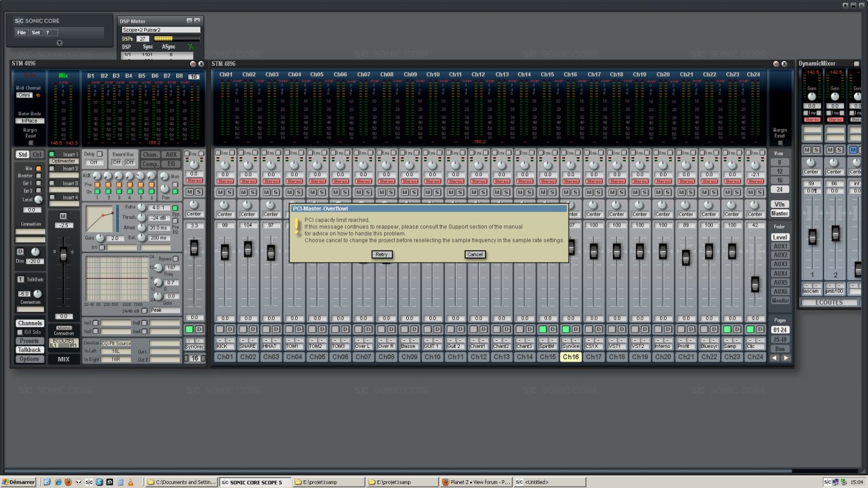The height and width of the screenshot is (488, 868).
Task: Toggle the EQ Bypass checkbox
Action: tap(176, 258)
